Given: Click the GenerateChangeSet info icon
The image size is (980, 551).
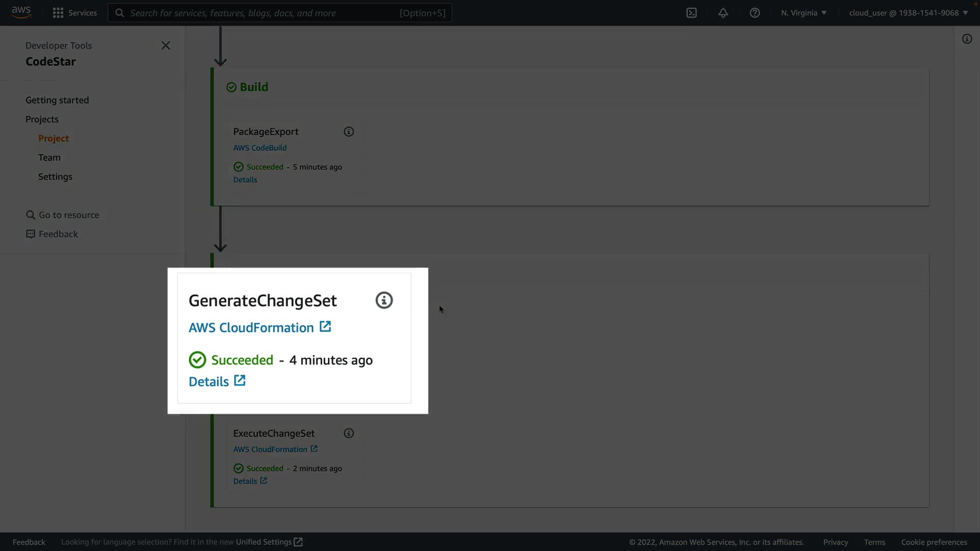Looking at the screenshot, I should 384,300.
